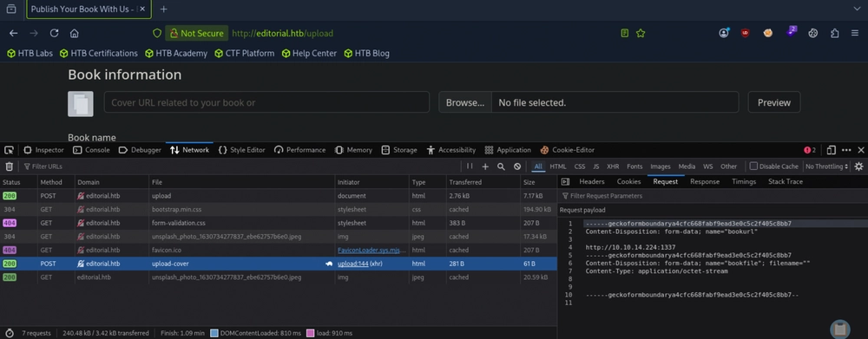
Task: Click the Filter URLs field
Action: tap(240, 166)
